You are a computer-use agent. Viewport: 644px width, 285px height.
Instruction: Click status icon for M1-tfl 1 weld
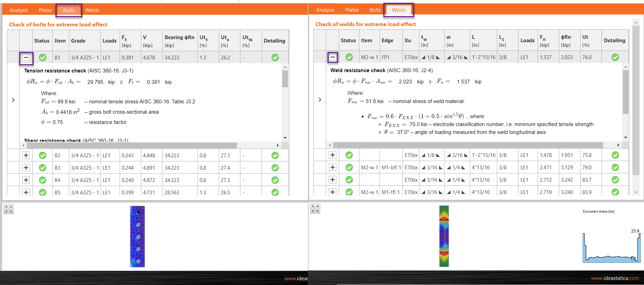point(349,192)
